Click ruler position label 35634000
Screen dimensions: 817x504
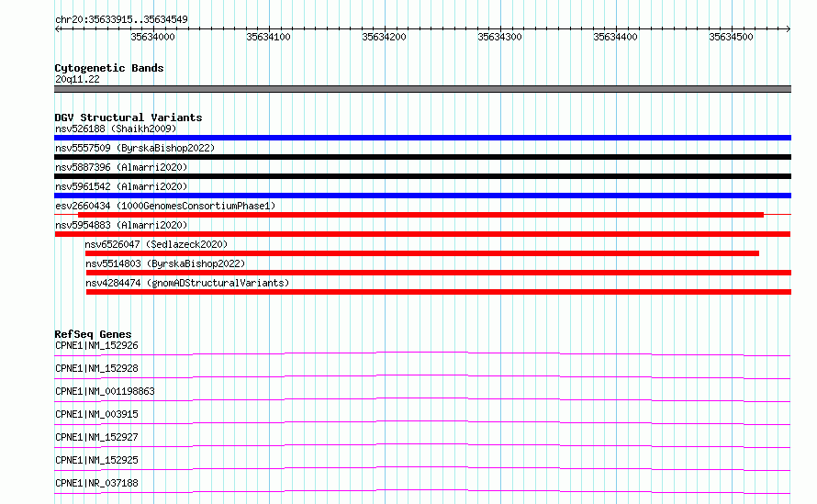tap(152, 37)
